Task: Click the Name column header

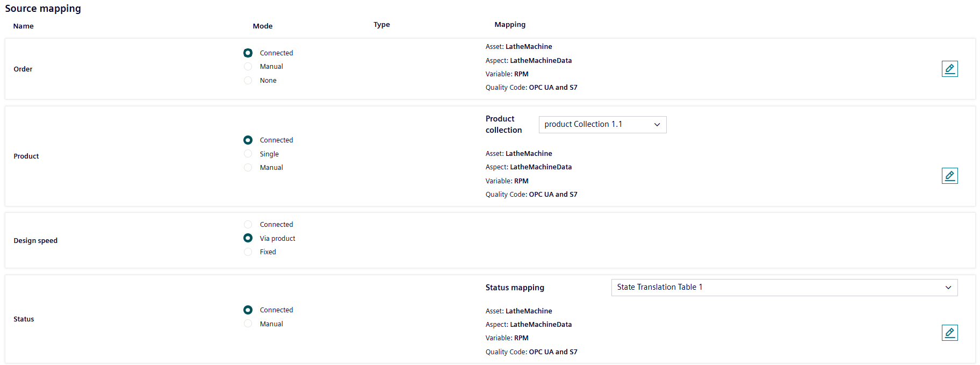Action: 24,26
